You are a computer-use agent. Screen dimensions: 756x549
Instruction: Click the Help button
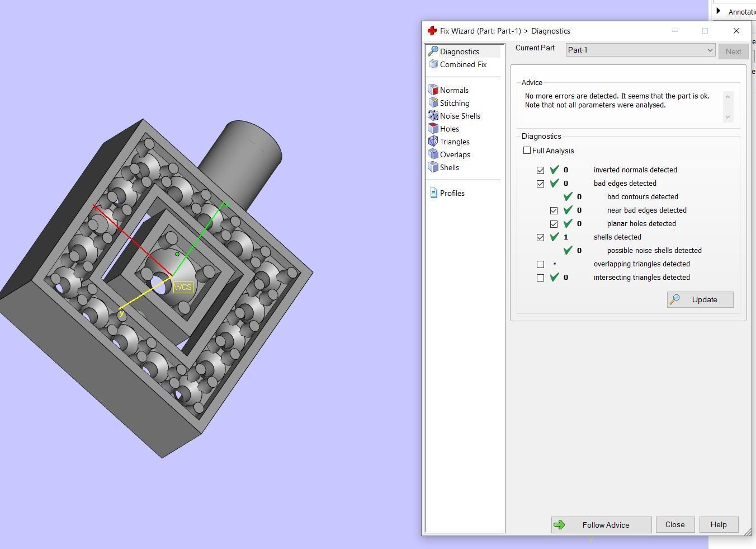tap(719, 524)
